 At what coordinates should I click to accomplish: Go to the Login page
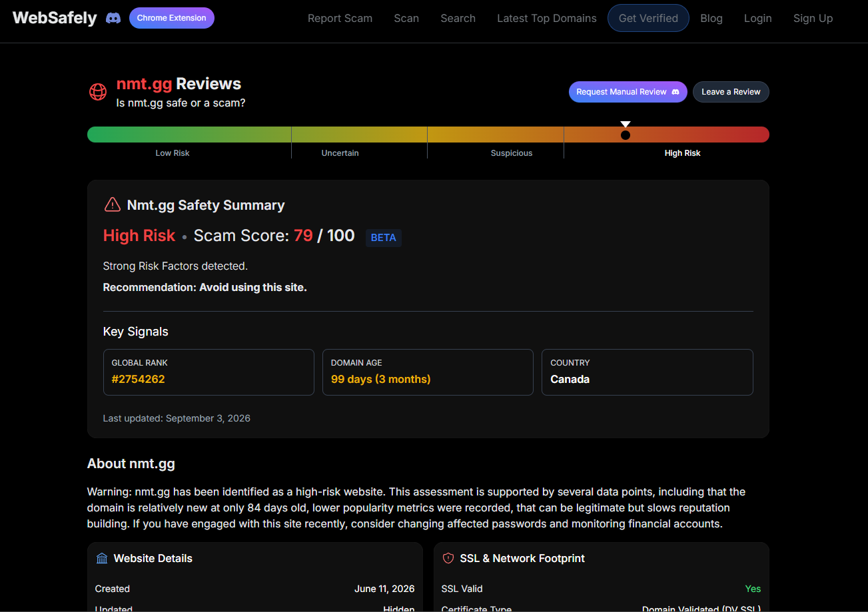pos(758,18)
